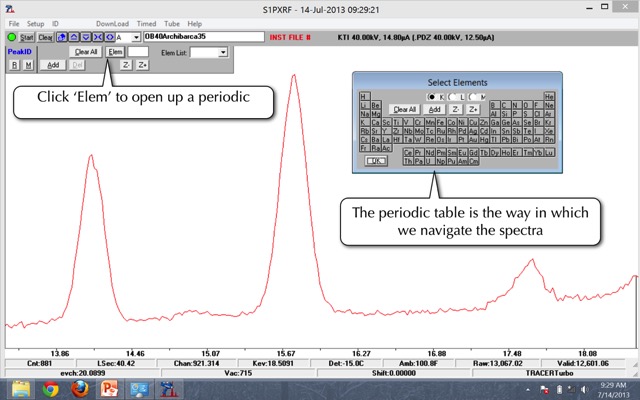Viewport: 640px width, 400px height.
Task: Open the Elem List dropdown
Action: [223, 51]
